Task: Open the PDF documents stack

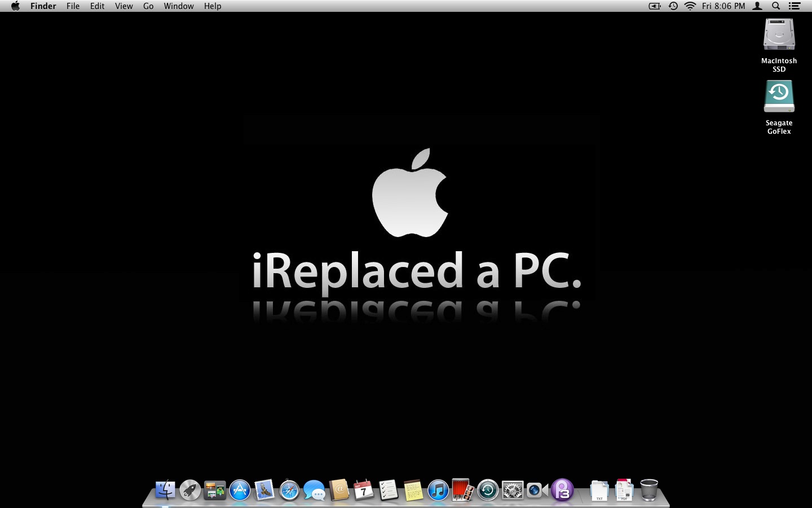Action: coord(624,490)
